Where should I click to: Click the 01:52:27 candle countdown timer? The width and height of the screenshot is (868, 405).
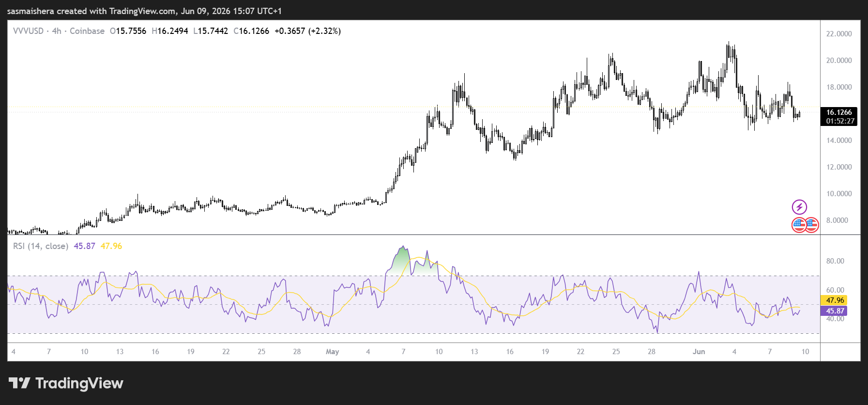839,121
